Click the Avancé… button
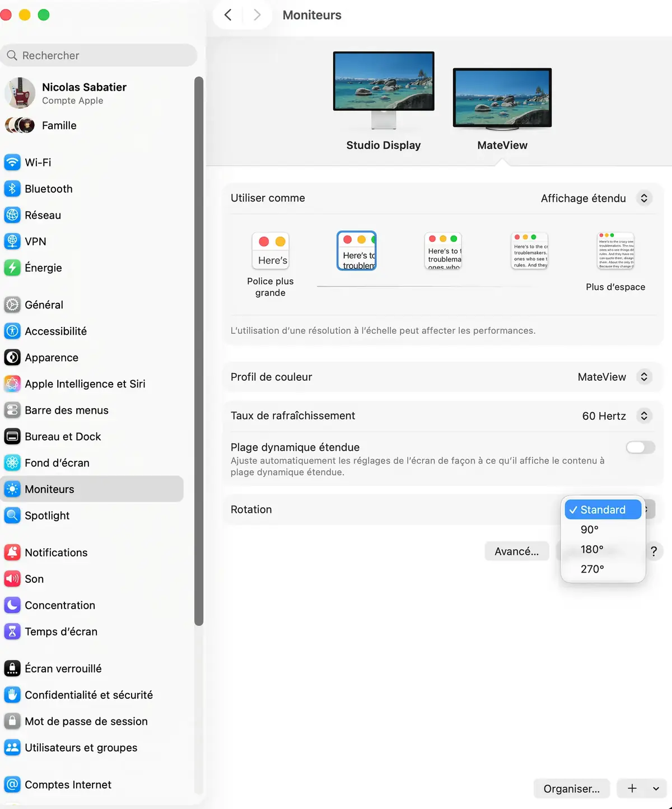The height and width of the screenshot is (809, 672). (517, 551)
